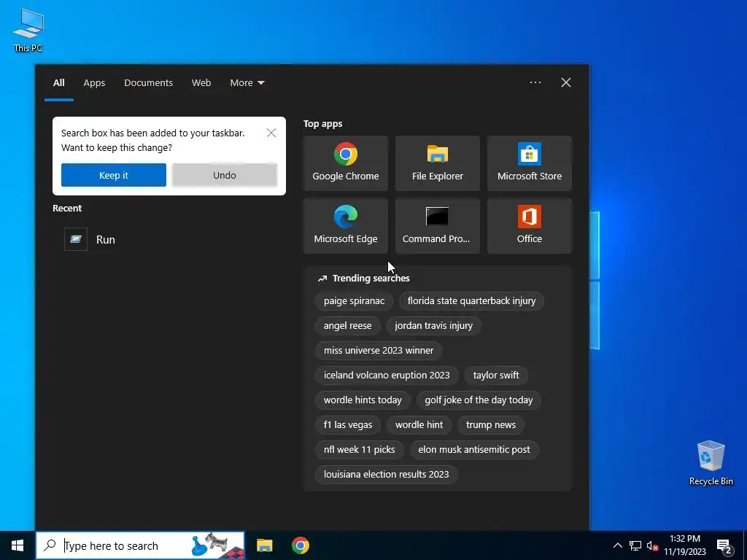Image resolution: width=747 pixels, height=560 pixels.
Task: Open the Microsoft Edge tile
Action: click(x=345, y=226)
